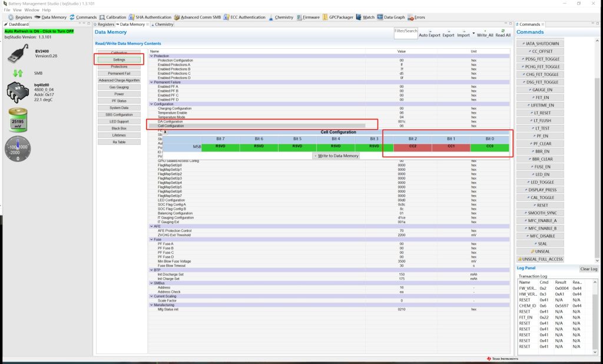
Task: Open dropdown arrow next to Import
Action: [473, 34]
